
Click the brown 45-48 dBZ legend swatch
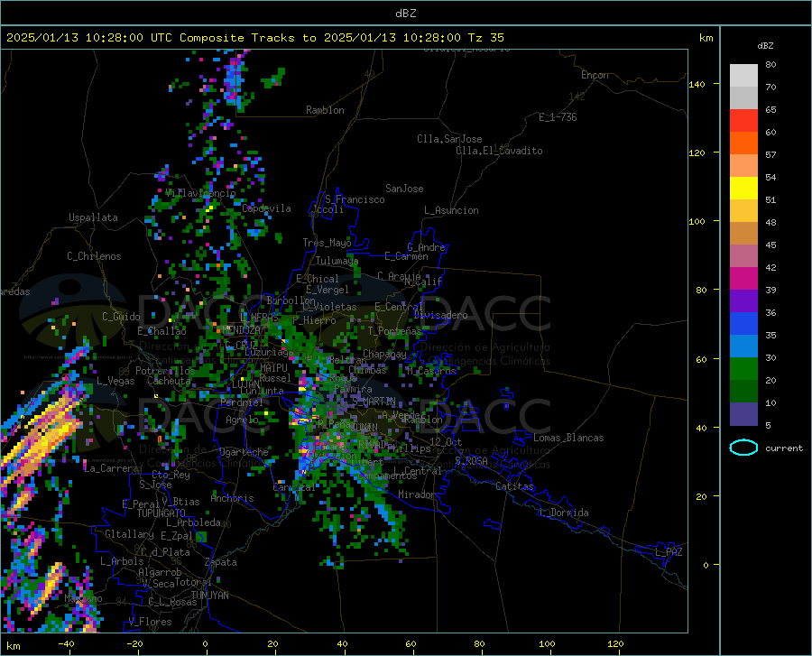coord(743,234)
